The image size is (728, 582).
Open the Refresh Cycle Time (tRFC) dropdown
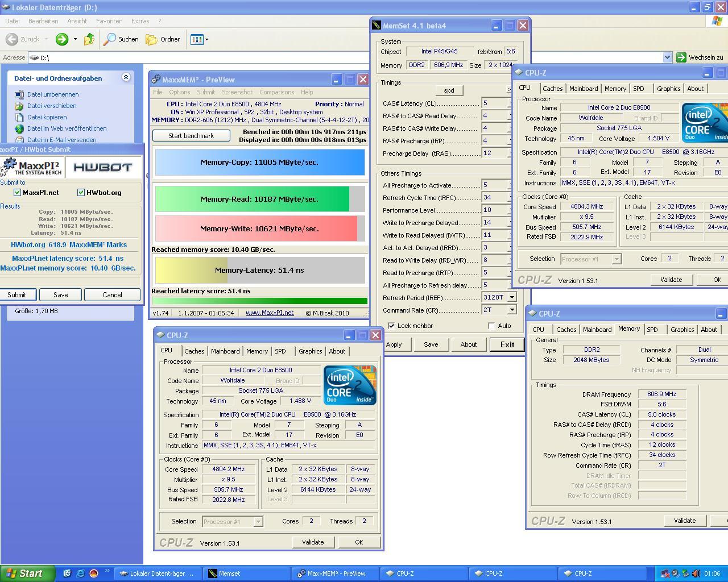point(510,197)
